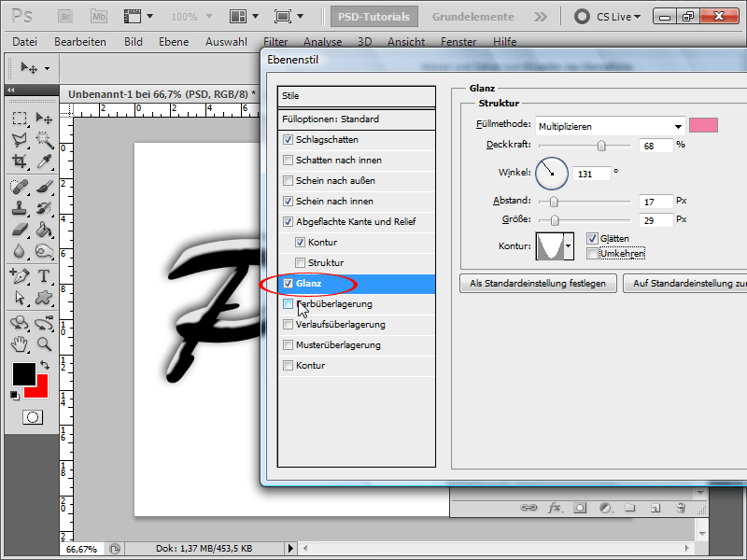Select the 3D Rotate tool

(19, 323)
